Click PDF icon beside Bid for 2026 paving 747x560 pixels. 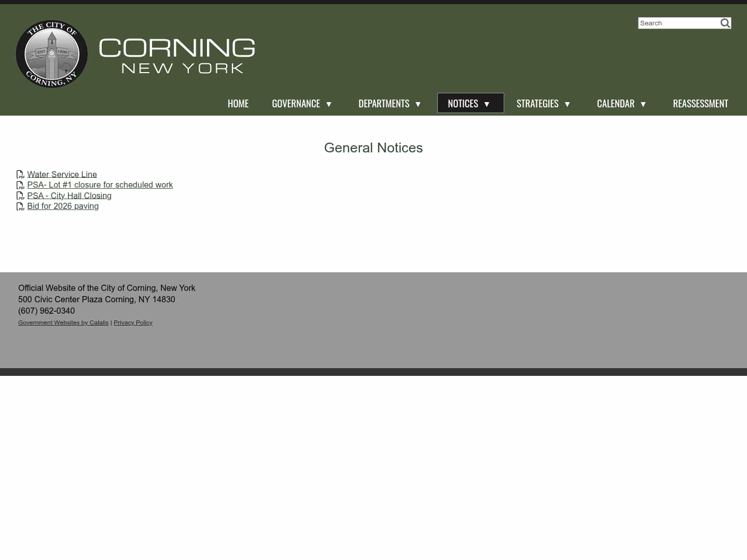pyautogui.click(x=21, y=206)
